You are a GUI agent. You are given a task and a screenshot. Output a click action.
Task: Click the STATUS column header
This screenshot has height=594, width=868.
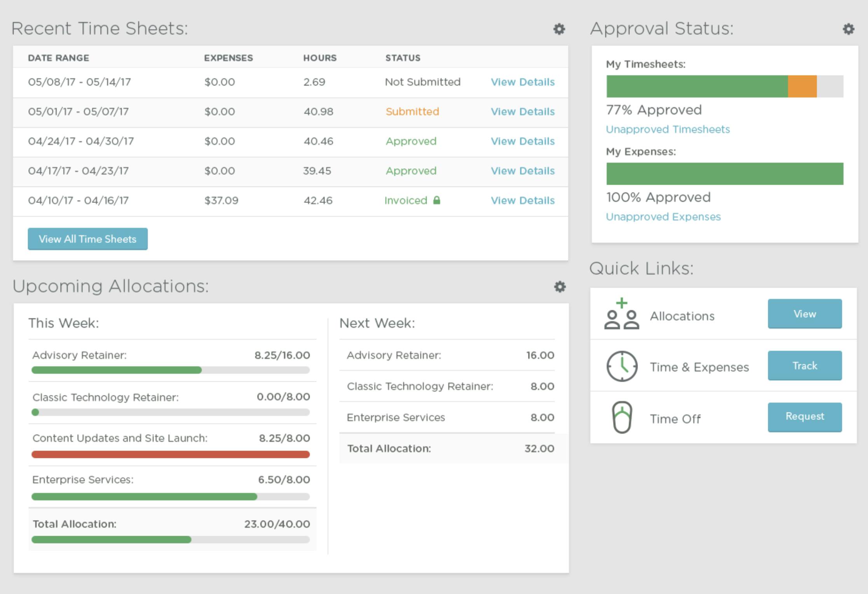pos(403,58)
